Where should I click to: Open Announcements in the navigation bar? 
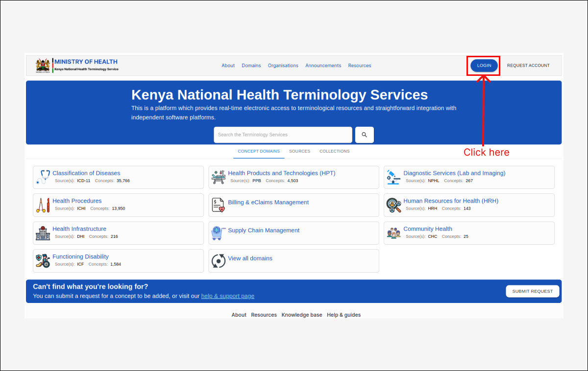[x=323, y=66]
